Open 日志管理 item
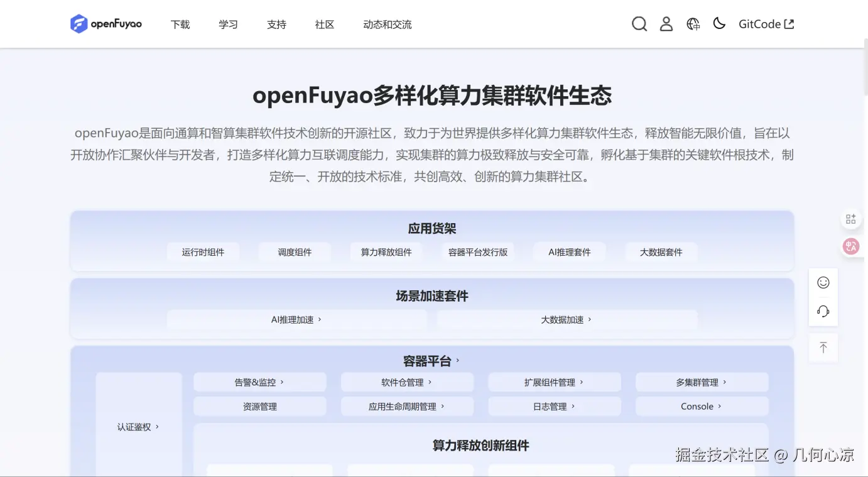The image size is (868, 477). [x=555, y=407]
